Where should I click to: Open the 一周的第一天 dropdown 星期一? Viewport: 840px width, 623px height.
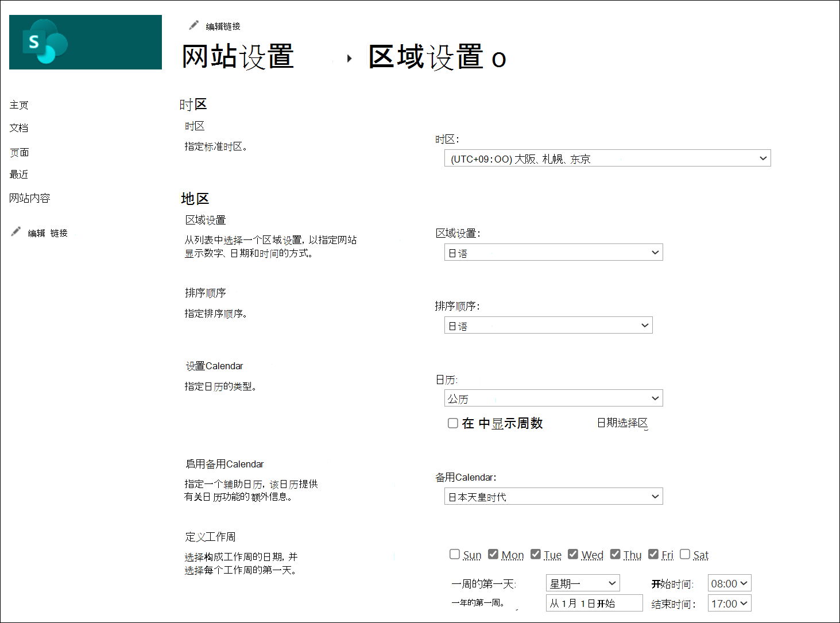tap(583, 583)
